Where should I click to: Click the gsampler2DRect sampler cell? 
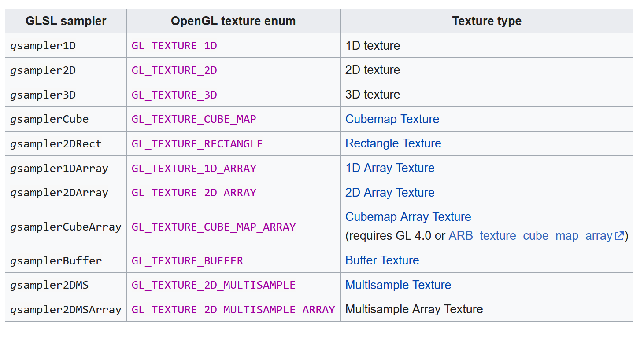(x=56, y=144)
